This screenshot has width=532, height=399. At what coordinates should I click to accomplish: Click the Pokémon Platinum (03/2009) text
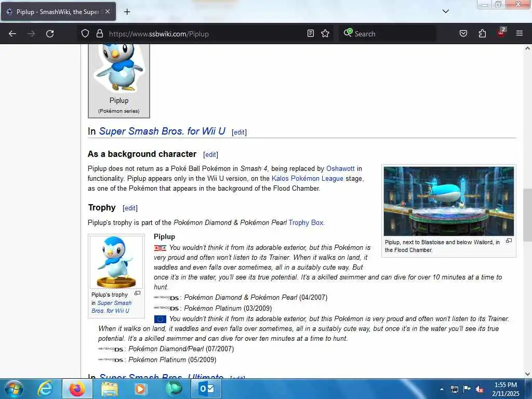click(x=228, y=309)
